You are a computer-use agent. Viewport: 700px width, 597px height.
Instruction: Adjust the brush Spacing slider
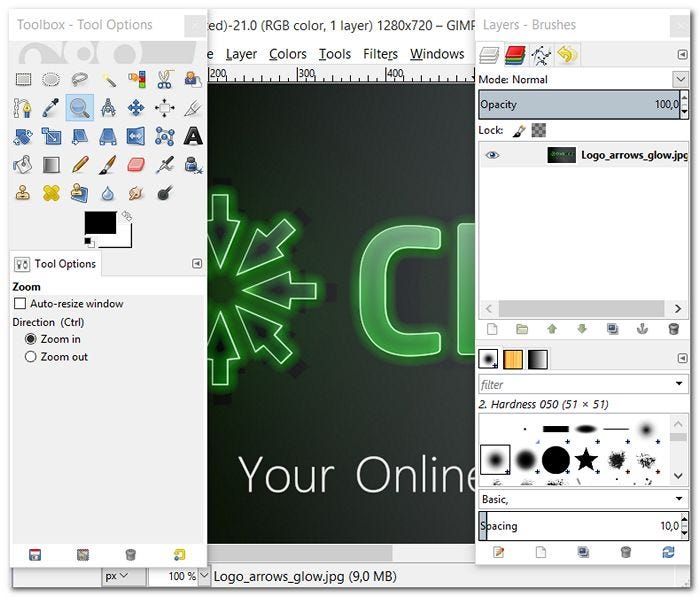(579, 526)
